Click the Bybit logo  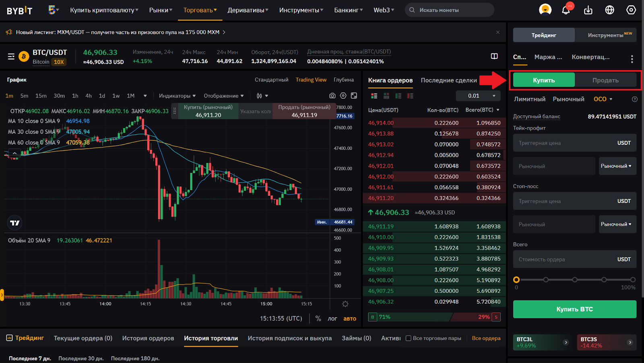click(19, 10)
